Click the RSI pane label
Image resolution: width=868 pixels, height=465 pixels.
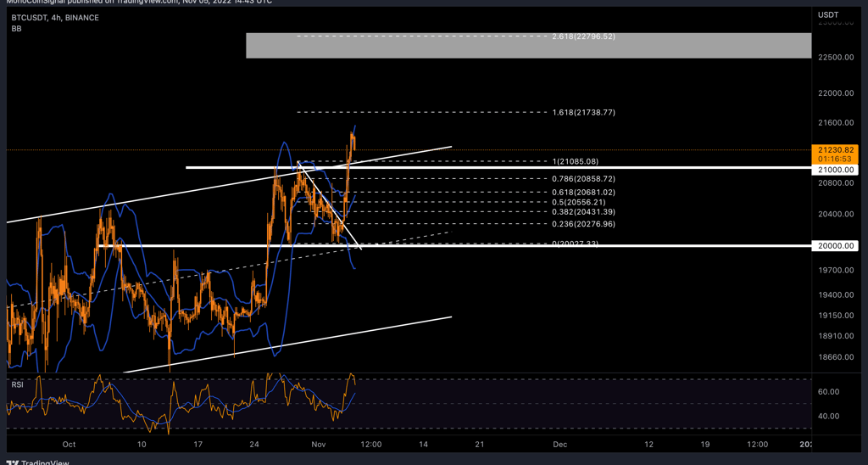[x=18, y=384]
